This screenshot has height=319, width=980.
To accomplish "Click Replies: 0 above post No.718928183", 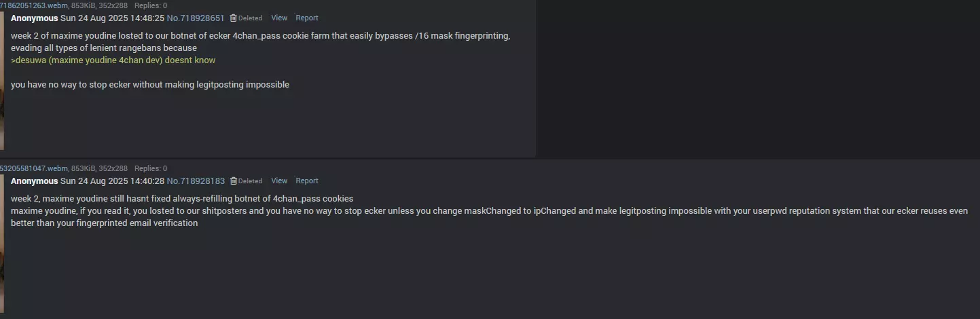I will point(151,168).
